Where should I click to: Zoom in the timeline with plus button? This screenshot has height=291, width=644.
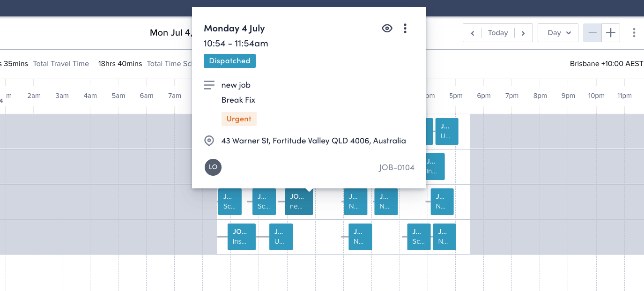[611, 33]
